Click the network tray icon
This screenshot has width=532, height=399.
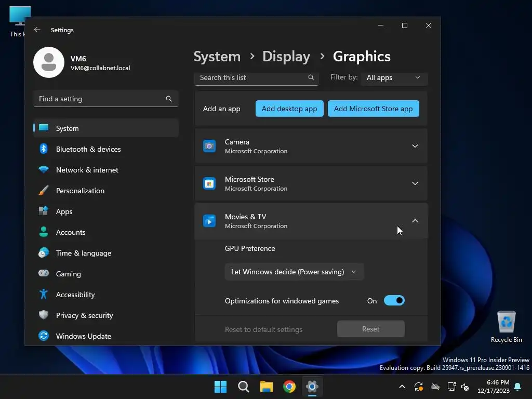pos(451,387)
